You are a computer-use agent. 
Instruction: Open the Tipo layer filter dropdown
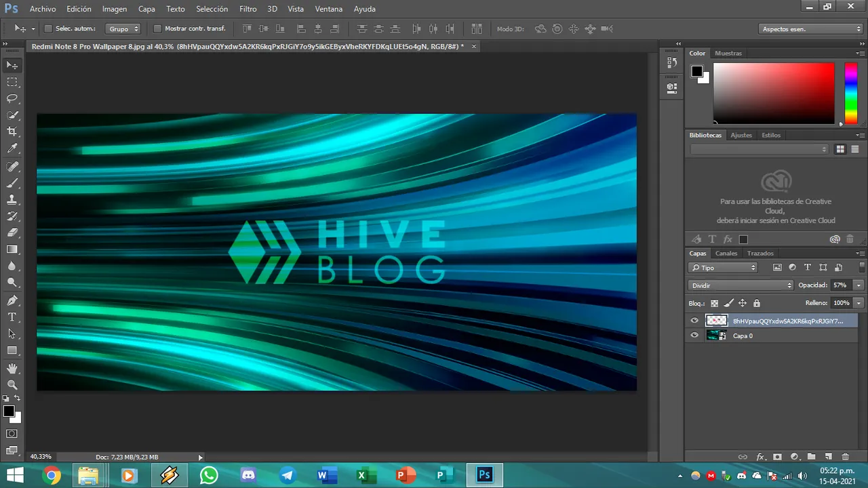pos(723,268)
